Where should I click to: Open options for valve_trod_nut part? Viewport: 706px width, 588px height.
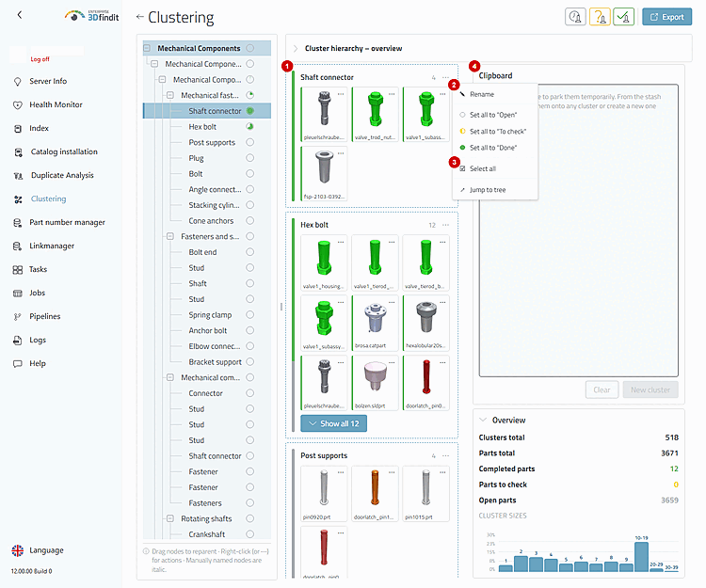[x=392, y=94]
